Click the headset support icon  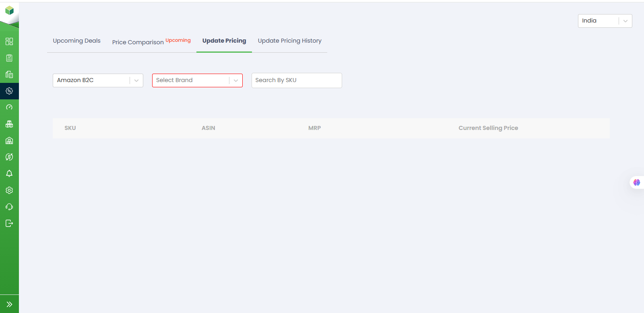tap(9, 207)
